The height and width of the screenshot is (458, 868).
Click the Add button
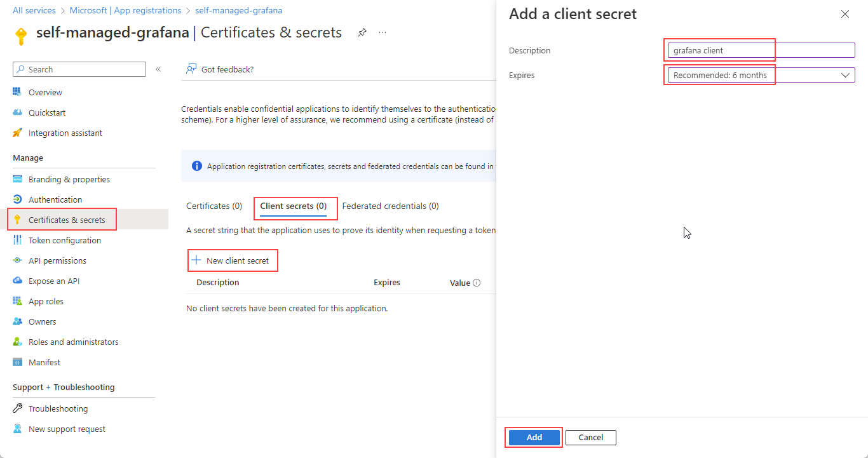pyautogui.click(x=534, y=437)
